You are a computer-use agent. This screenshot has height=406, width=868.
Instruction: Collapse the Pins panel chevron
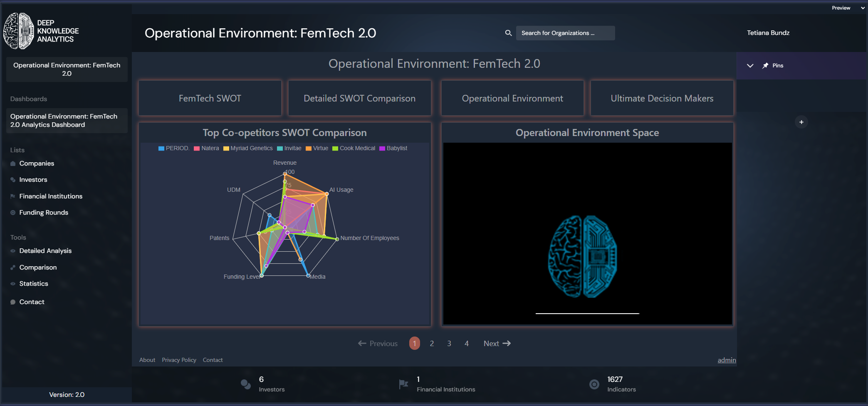[x=750, y=66]
